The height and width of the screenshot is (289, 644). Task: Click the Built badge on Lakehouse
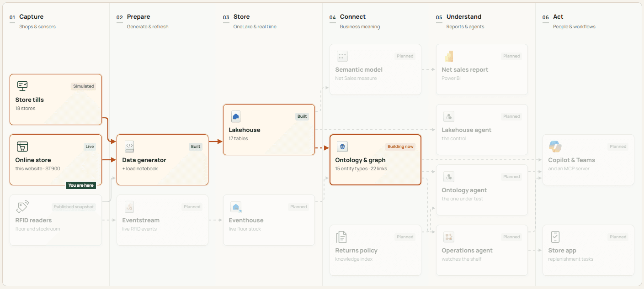[x=302, y=116]
